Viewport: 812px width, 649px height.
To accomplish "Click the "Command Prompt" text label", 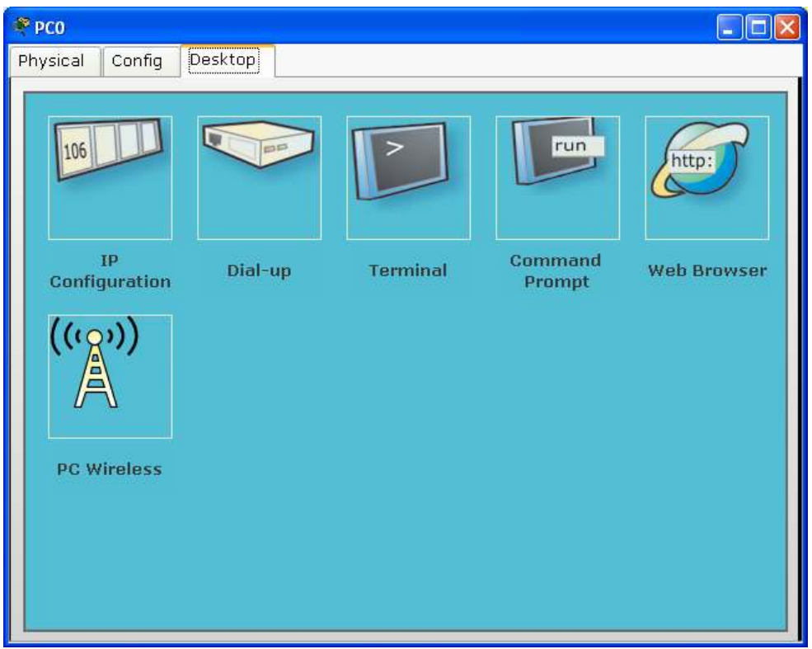I will [555, 270].
